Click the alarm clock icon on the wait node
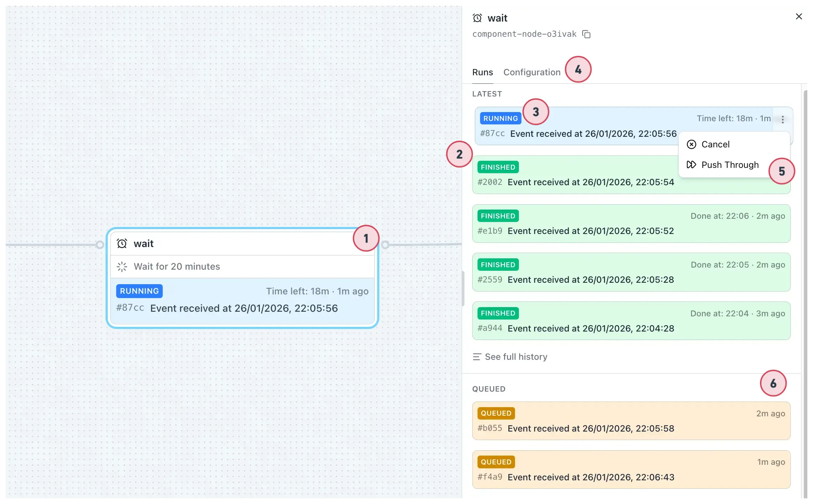The height and width of the screenshot is (504, 813). coord(122,243)
